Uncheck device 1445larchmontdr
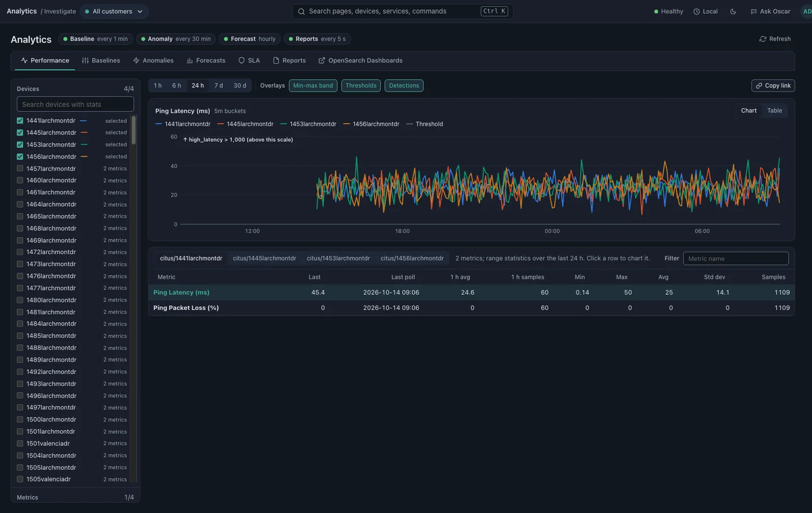Screen dimensions: 812x513 20,133
